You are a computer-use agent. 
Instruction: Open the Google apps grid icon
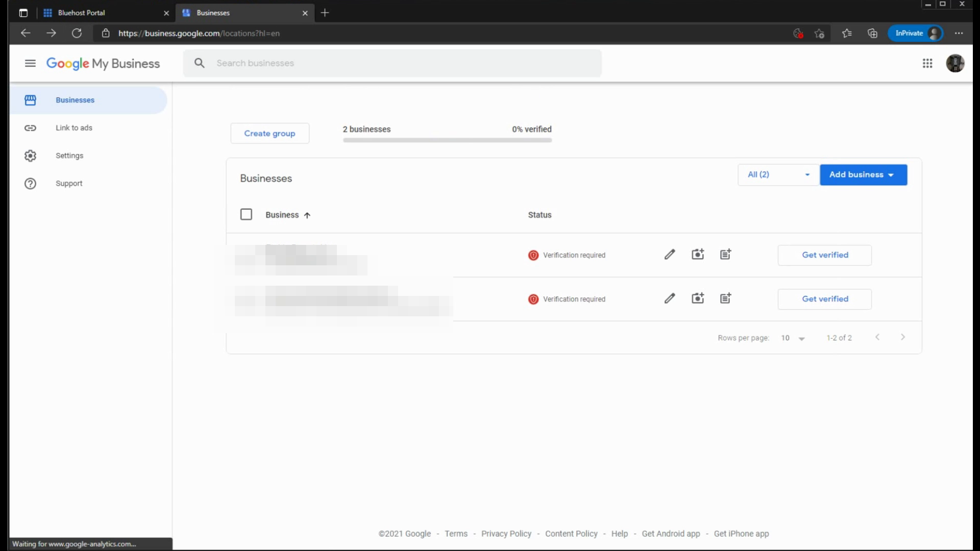927,63
